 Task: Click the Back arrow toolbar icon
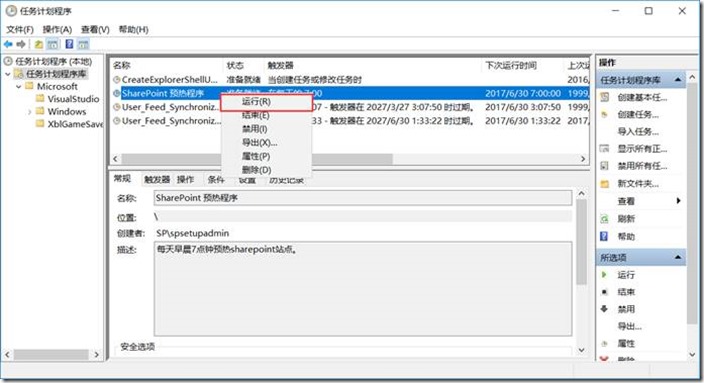8,44
